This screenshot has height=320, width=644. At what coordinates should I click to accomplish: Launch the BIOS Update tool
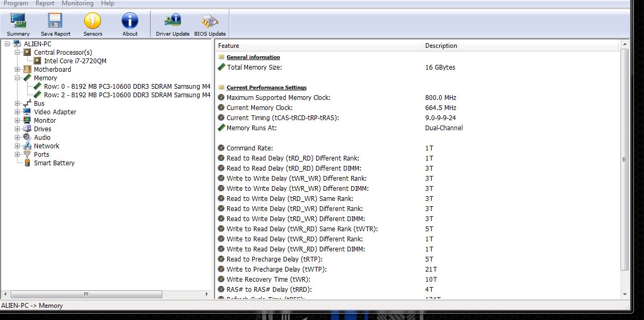click(210, 22)
